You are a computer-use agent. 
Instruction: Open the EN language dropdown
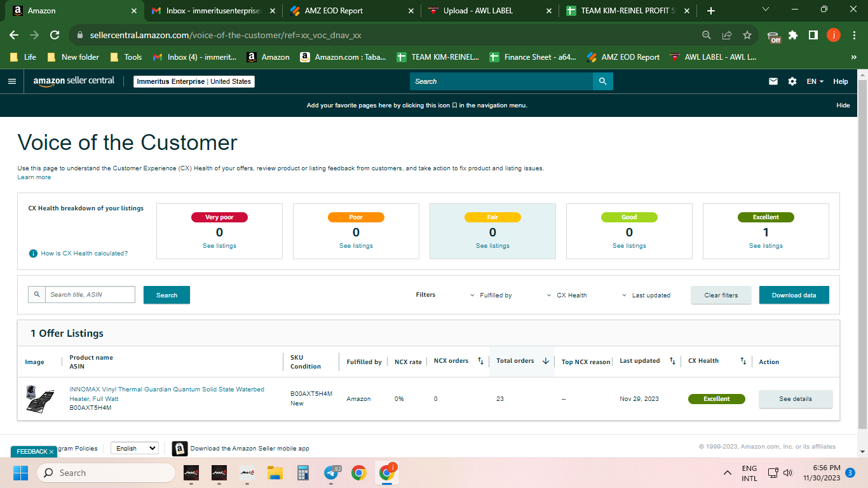pos(815,81)
